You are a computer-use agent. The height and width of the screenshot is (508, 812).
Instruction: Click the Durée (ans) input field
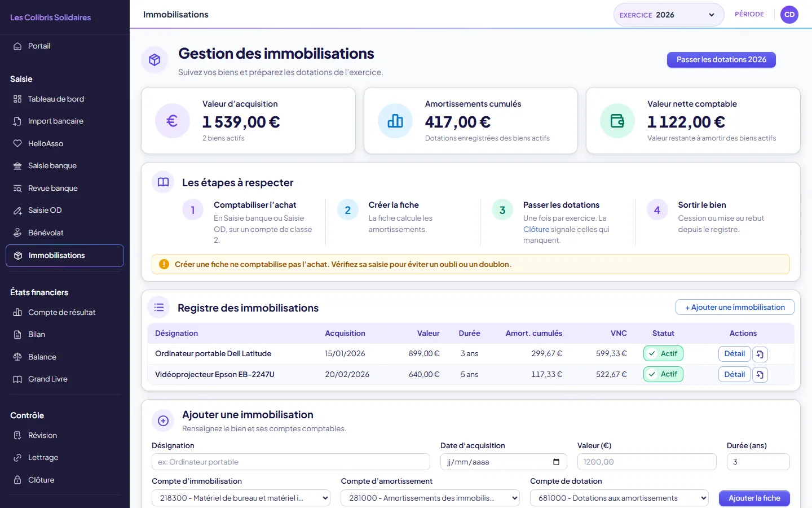click(758, 462)
